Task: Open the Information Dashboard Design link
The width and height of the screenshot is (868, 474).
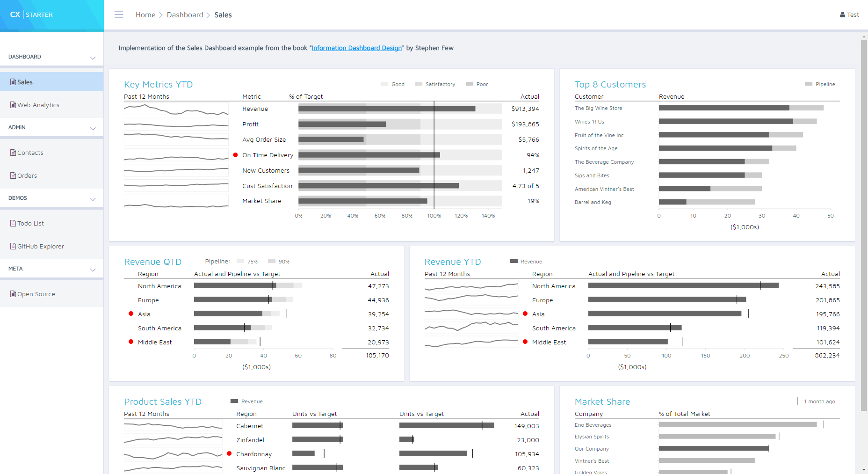Action: [357, 48]
